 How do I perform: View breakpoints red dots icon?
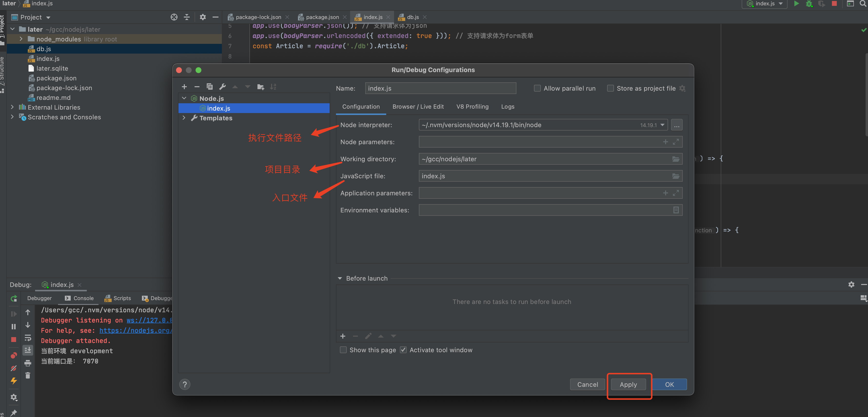pyautogui.click(x=14, y=355)
